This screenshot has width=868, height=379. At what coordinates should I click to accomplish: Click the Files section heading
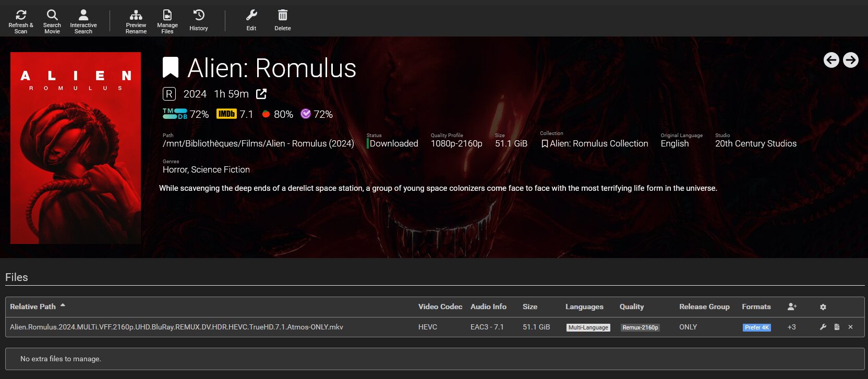pos(17,277)
